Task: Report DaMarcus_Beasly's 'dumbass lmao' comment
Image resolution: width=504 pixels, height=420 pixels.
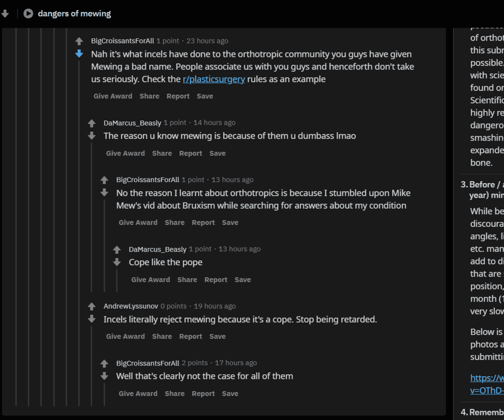Action: (191, 153)
